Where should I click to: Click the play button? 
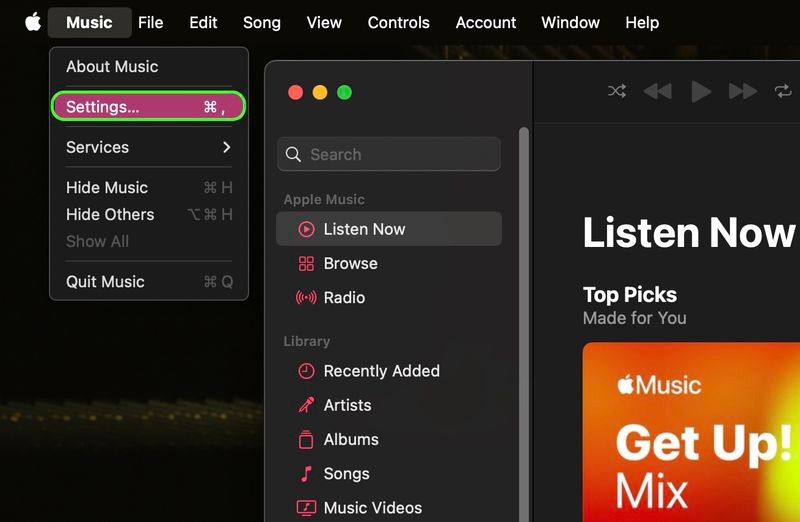click(x=701, y=92)
